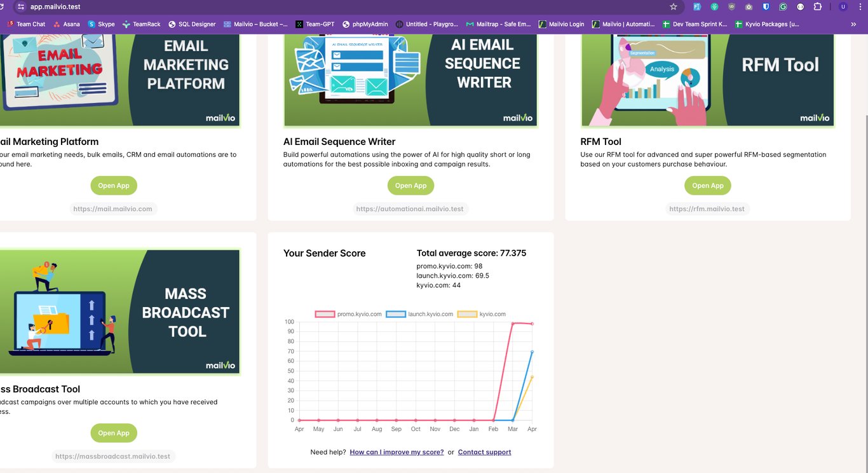Open the Extensions puzzle-piece menu
This screenshot has width=868, height=473.
(817, 6)
